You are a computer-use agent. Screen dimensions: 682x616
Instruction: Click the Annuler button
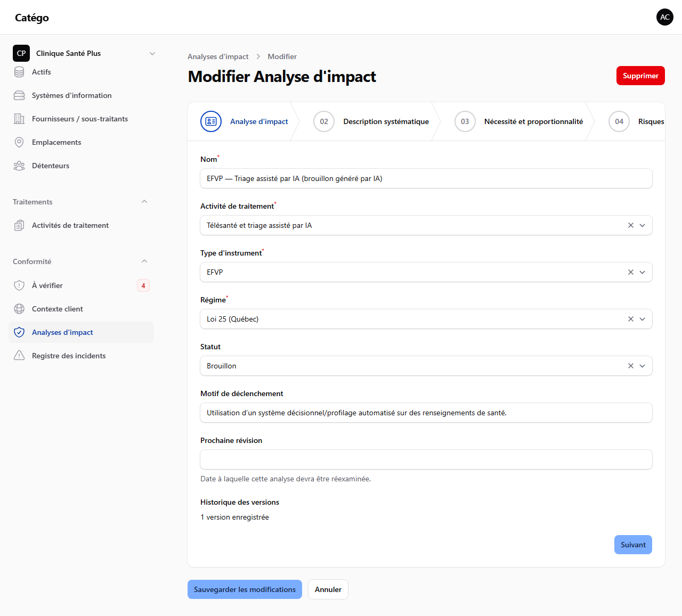328,589
